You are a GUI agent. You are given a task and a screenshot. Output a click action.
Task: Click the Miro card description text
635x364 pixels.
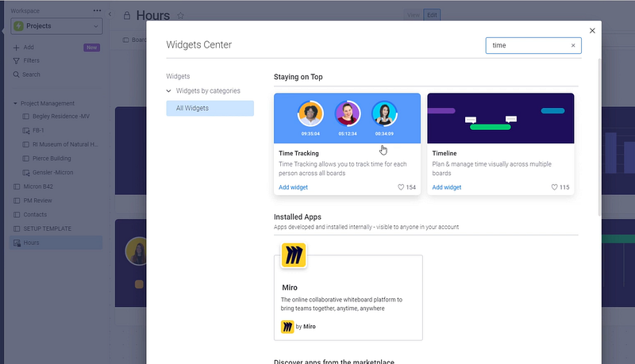(341, 305)
